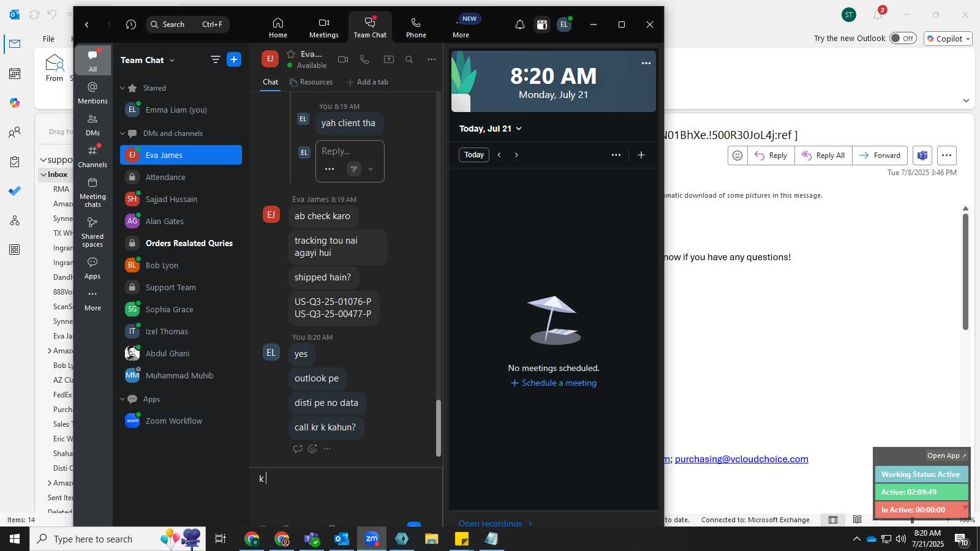Click the Reply field in the thread
Viewport: 980px width, 551px height.
coord(350,151)
